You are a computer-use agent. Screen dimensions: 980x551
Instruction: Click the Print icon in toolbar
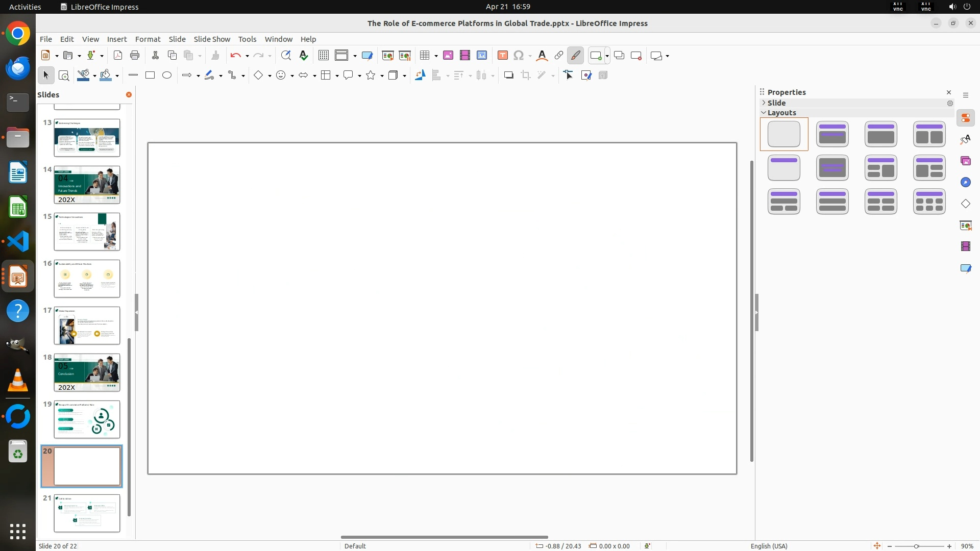[135, 56]
